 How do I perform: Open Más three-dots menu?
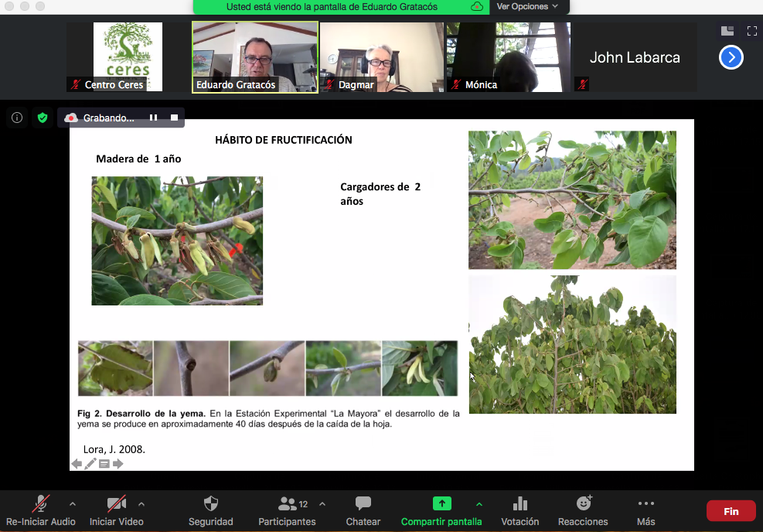[645, 510]
